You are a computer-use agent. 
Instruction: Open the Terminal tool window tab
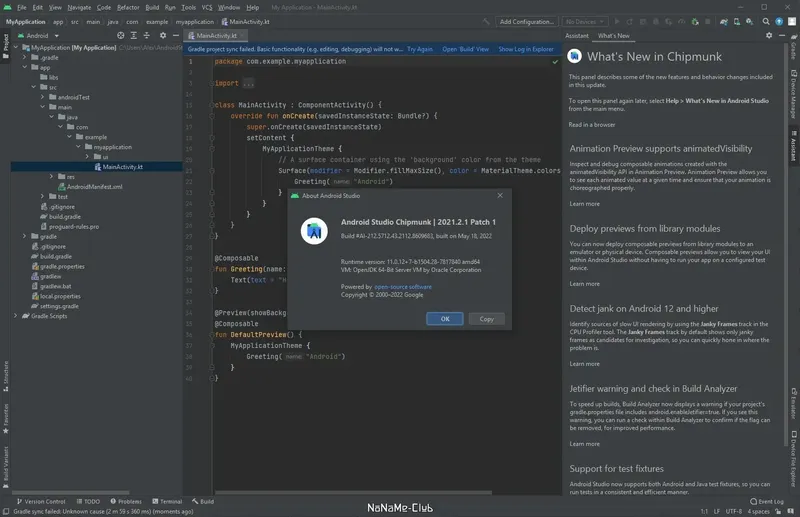(167, 501)
